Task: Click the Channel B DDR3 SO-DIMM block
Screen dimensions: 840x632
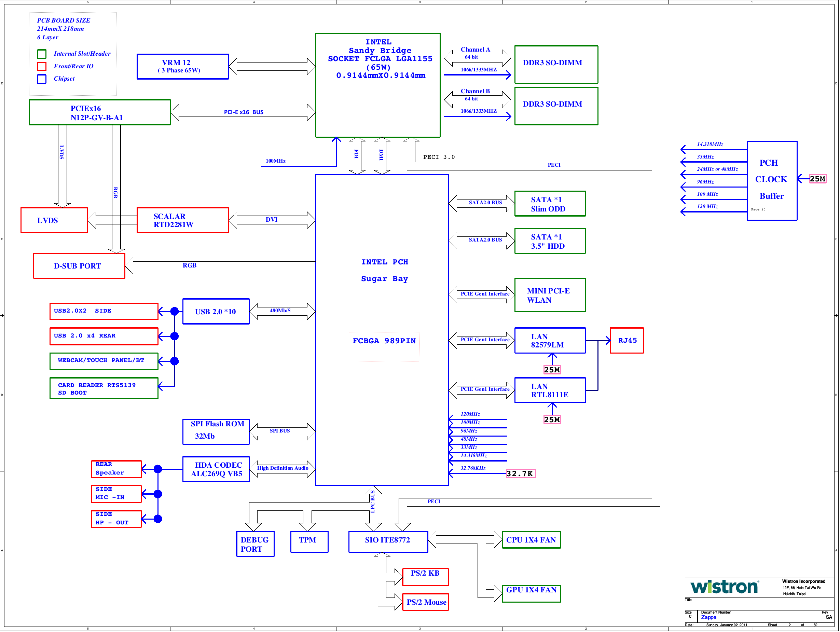Action: (x=556, y=106)
